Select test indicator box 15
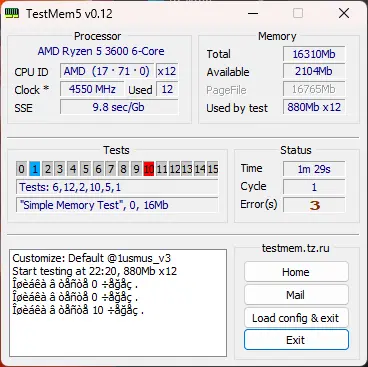 tap(212, 169)
